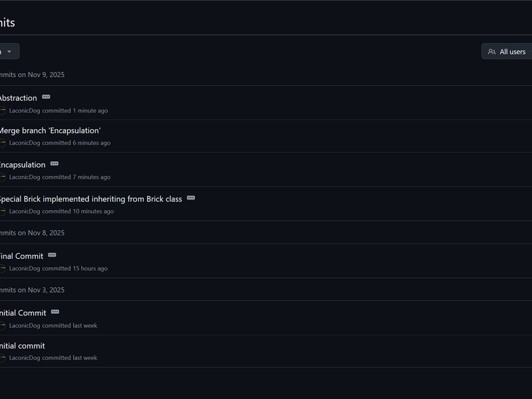Open the Special Brick implemented commit
The width and height of the screenshot is (532, 399).
(x=90, y=199)
